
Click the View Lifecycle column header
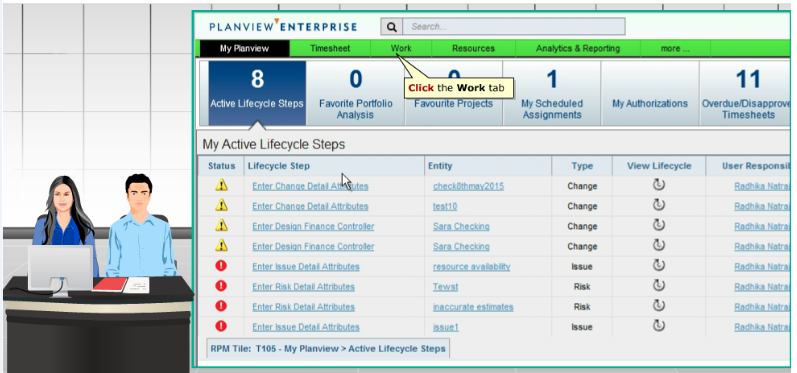(659, 166)
